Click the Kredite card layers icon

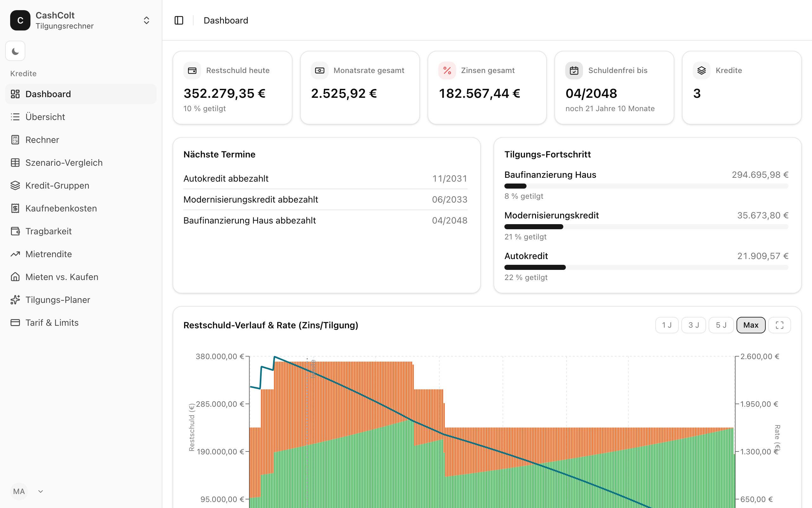pyautogui.click(x=702, y=70)
